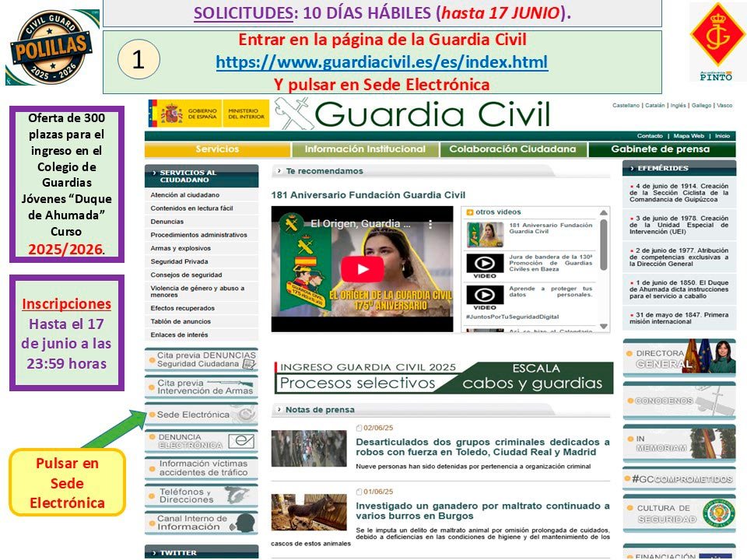Image resolution: width=747 pixels, height=560 pixels.
Task: Click '3 de junio de 1978' efeméride
Action: tap(679, 225)
